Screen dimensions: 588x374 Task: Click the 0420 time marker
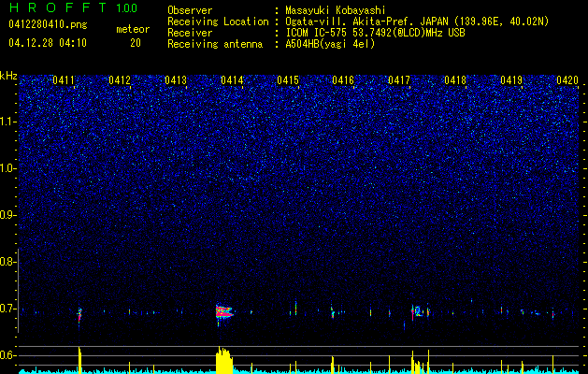point(567,79)
